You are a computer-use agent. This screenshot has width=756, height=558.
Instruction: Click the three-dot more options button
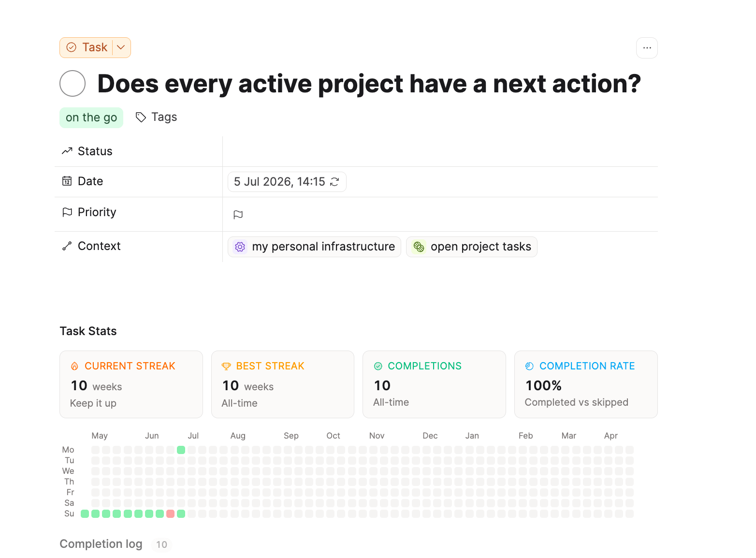tap(647, 48)
